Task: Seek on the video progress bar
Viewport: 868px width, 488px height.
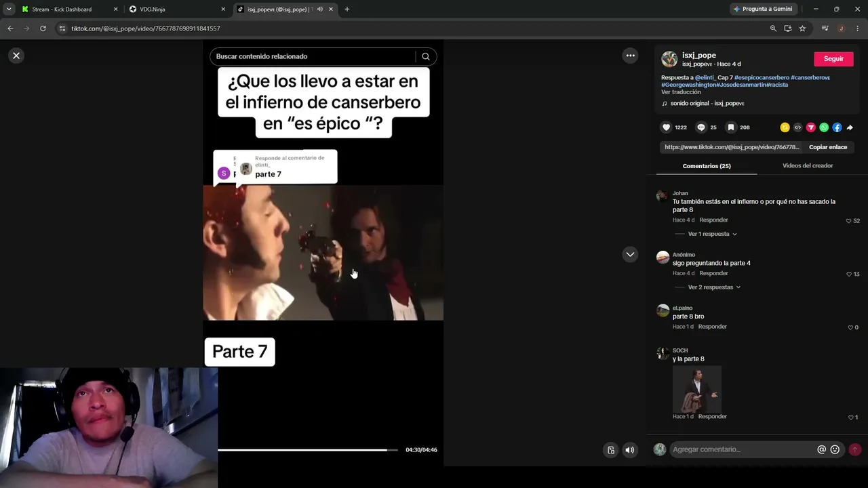Action: [x=307, y=450]
